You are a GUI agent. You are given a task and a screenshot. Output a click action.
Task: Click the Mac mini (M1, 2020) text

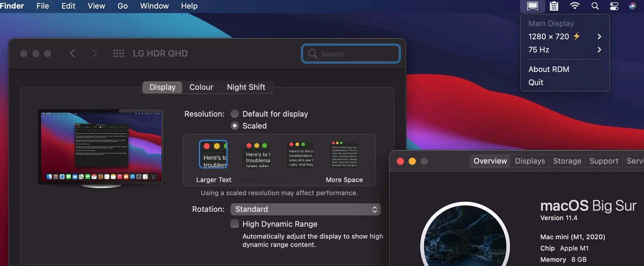[573, 237]
